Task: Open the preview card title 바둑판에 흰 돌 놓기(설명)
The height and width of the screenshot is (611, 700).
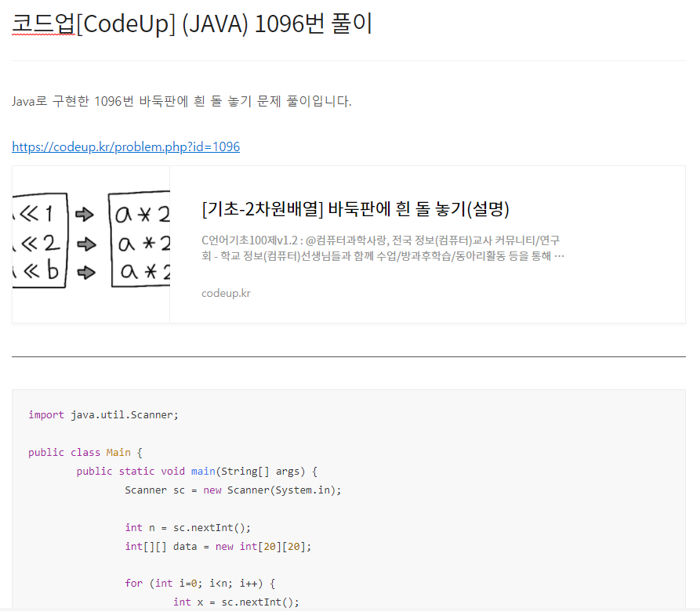Action: [355, 208]
